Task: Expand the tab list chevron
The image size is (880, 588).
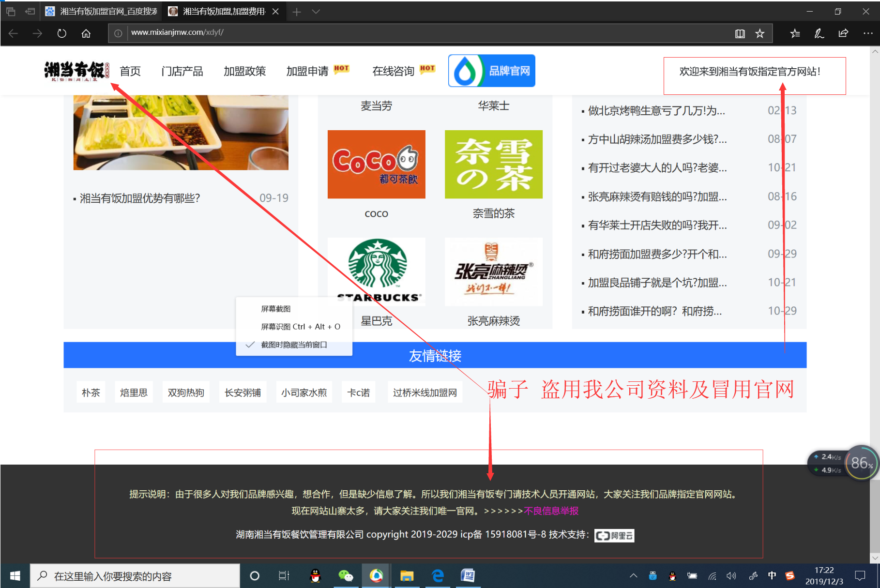Action: [x=316, y=12]
